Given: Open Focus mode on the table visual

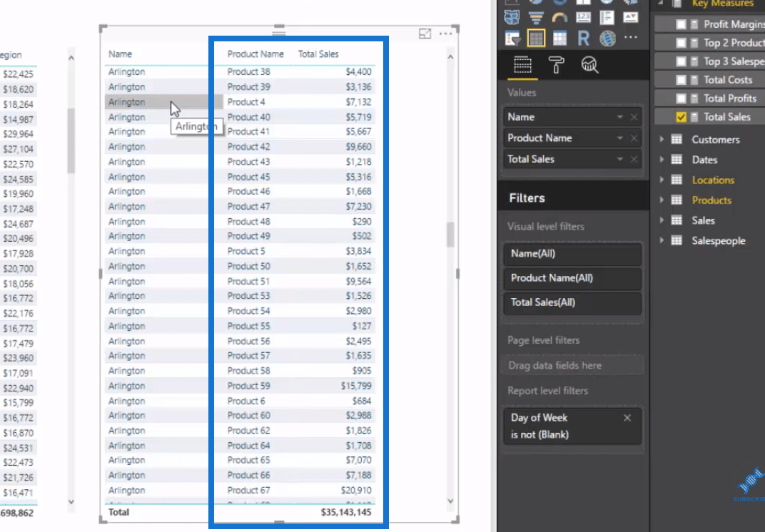Looking at the screenshot, I should tap(425, 34).
